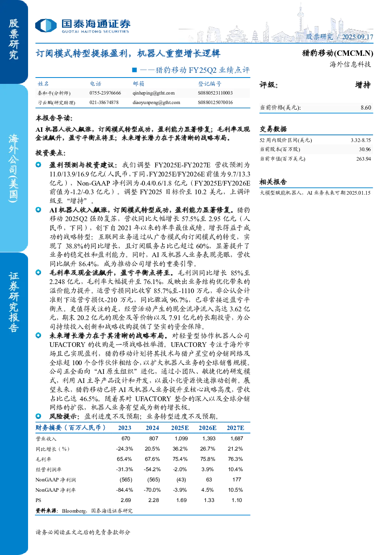This screenshot has height=555, width=392.
Task: Click the sidebar label 股票研究
Action: tap(13, 40)
